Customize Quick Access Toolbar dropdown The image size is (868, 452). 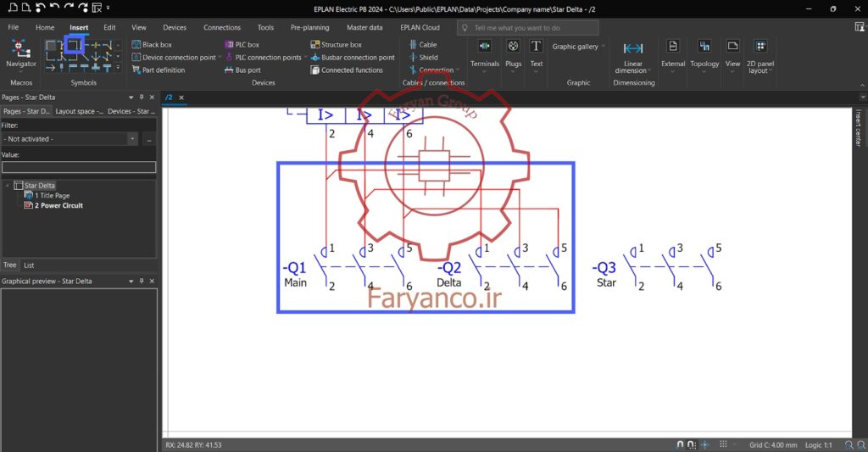[x=108, y=8]
